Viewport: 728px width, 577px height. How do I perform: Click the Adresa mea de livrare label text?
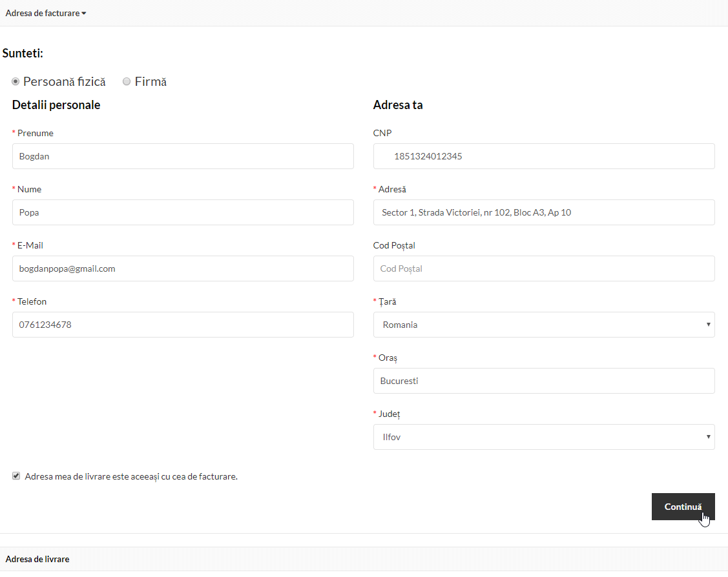click(131, 476)
